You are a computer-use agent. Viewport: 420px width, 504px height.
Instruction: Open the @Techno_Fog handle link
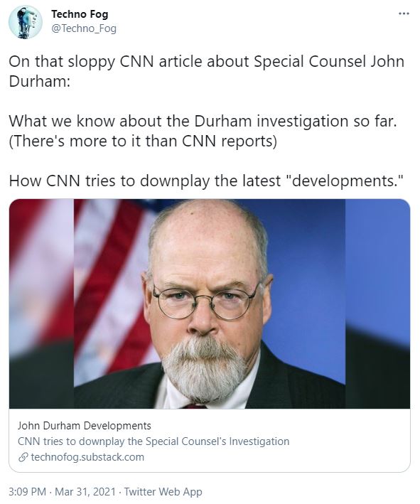click(x=84, y=28)
